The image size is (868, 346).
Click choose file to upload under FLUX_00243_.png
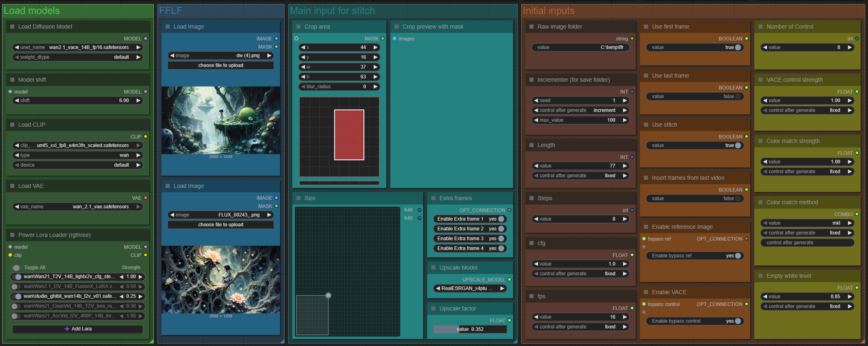click(221, 225)
